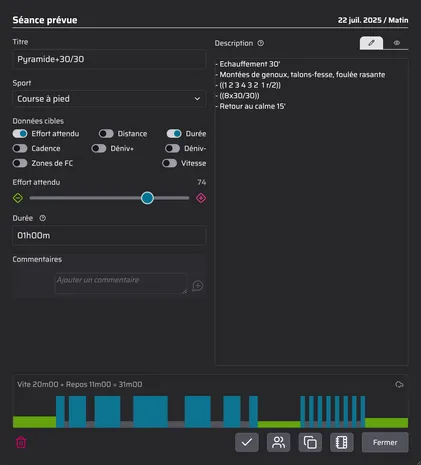
Task: Enable the Vitesse toggle
Action: [170, 163]
